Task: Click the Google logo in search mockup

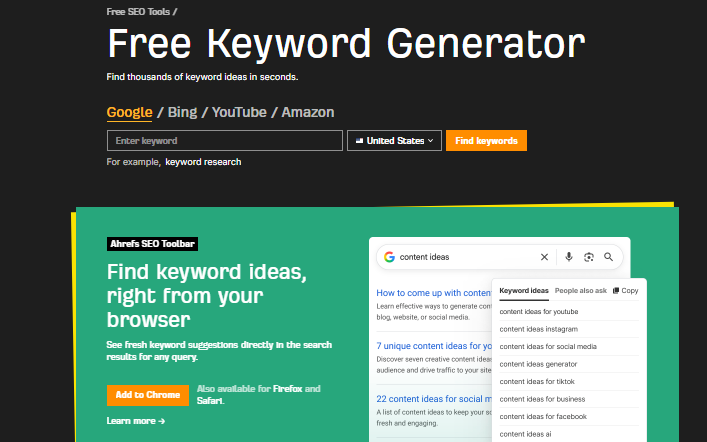Action: (x=388, y=257)
